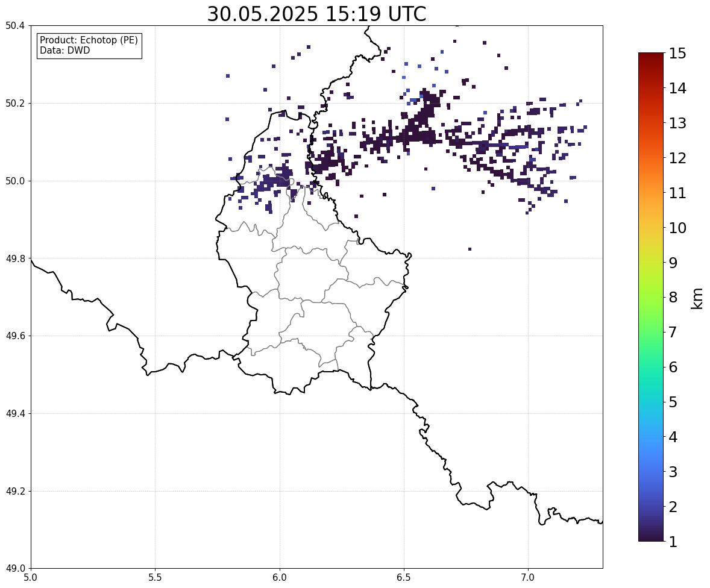Click the colorbar label 6
This screenshot has height=588, width=710.
click(673, 367)
